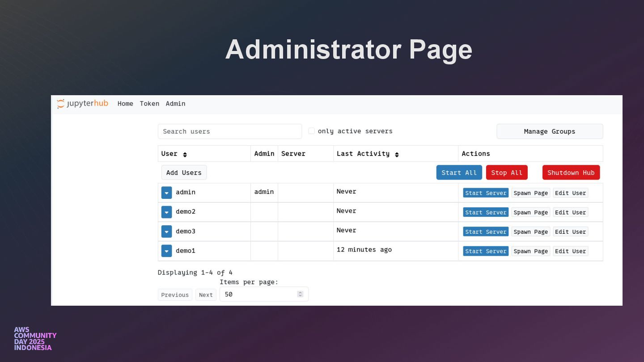Click the 'Displaying 1-4 of 4' text
This screenshot has height=362, width=644.
tap(195, 273)
